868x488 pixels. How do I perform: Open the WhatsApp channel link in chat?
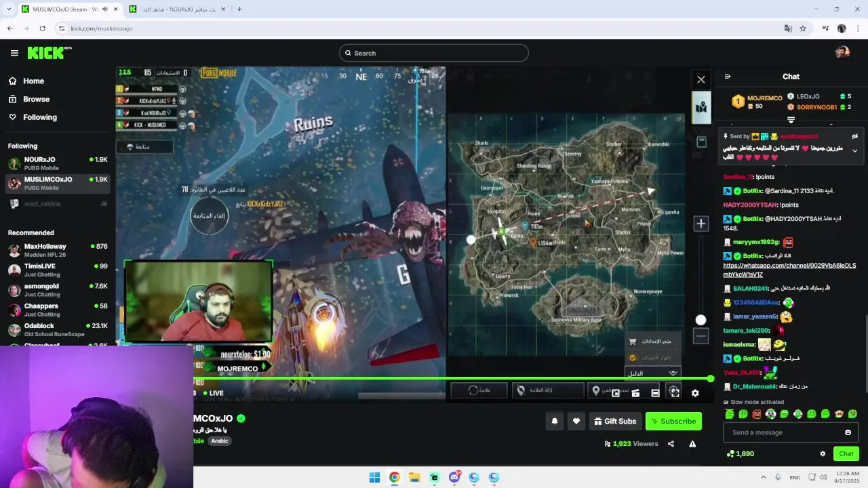(789, 270)
